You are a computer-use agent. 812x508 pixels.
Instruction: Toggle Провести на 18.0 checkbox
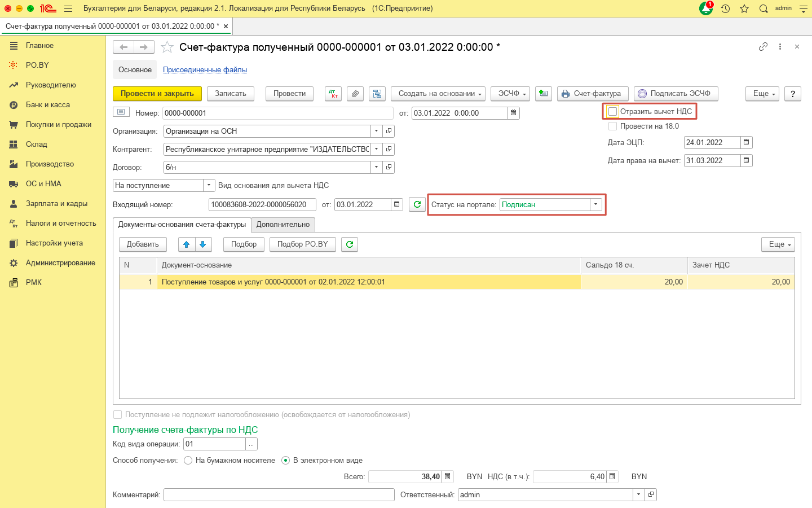tap(612, 126)
